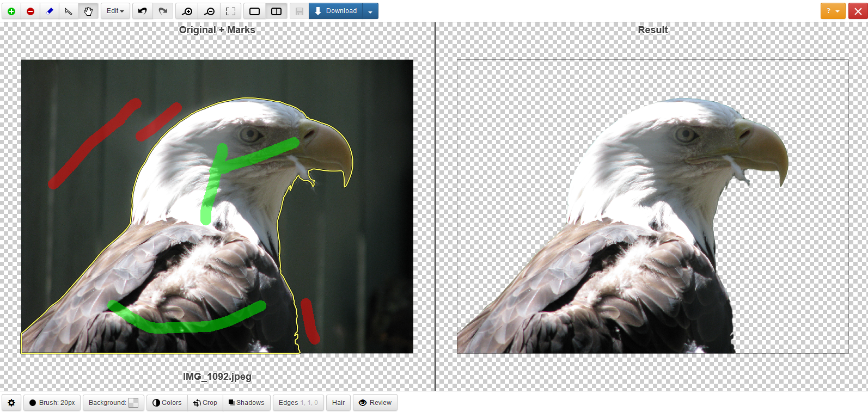Adjust the Edges 1, 1, 0 settings
Viewport: 868px width, 412px height.
pos(298,403)
